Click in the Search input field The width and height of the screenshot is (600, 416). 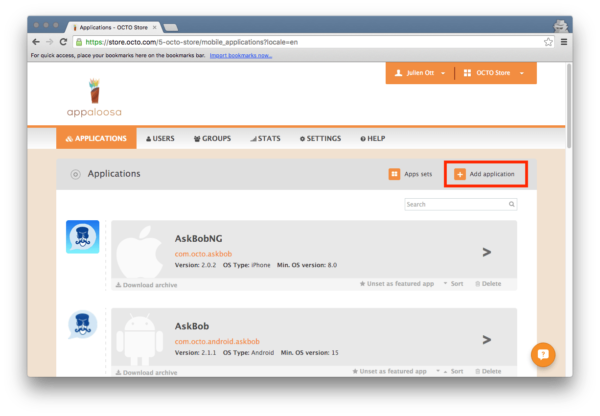pos(461,204)
